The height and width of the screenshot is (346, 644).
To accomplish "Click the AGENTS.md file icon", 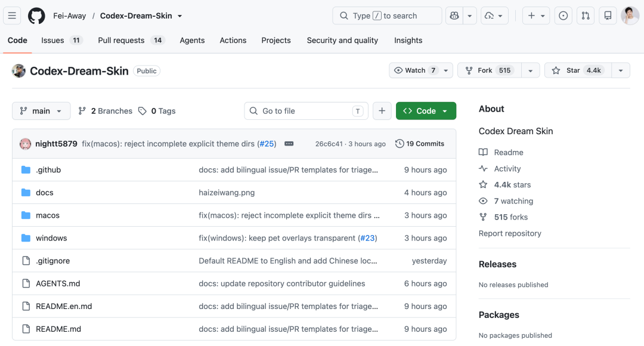I will pos(26,283).
